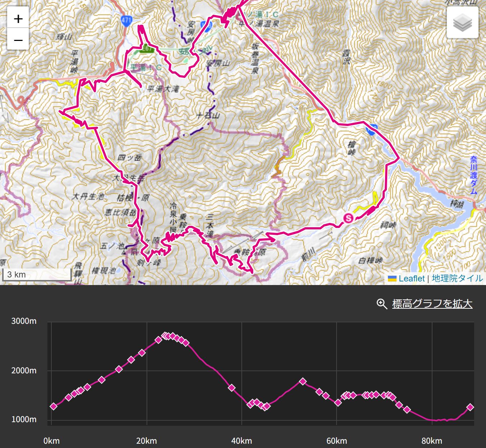Click the start point S marker
486x448 pixels.
(x=348, y=218)
